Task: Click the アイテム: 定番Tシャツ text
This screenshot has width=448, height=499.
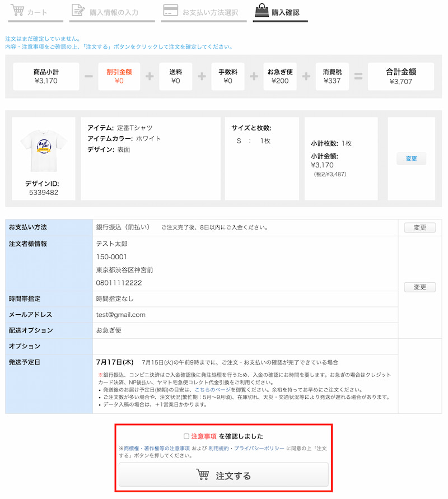Action: (120, 128)
